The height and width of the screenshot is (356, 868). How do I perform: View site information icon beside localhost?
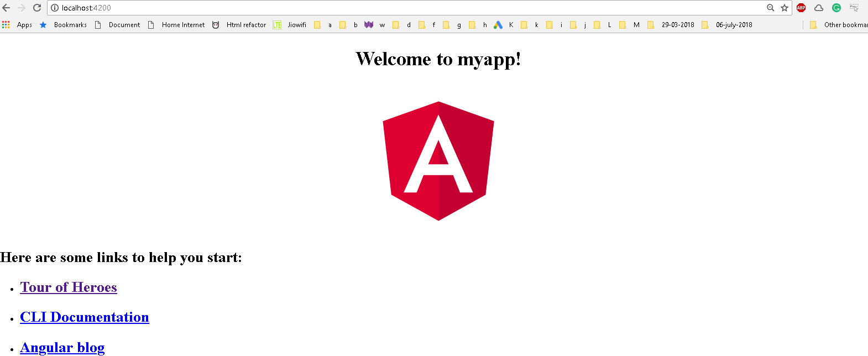(x=55, y=8)
